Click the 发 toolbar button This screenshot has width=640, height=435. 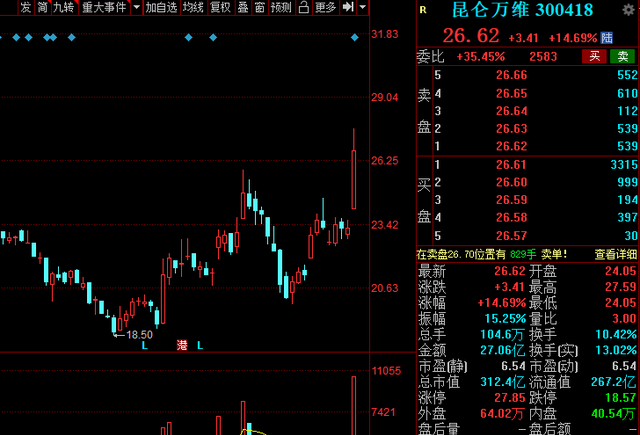click(x=26, y=7)
